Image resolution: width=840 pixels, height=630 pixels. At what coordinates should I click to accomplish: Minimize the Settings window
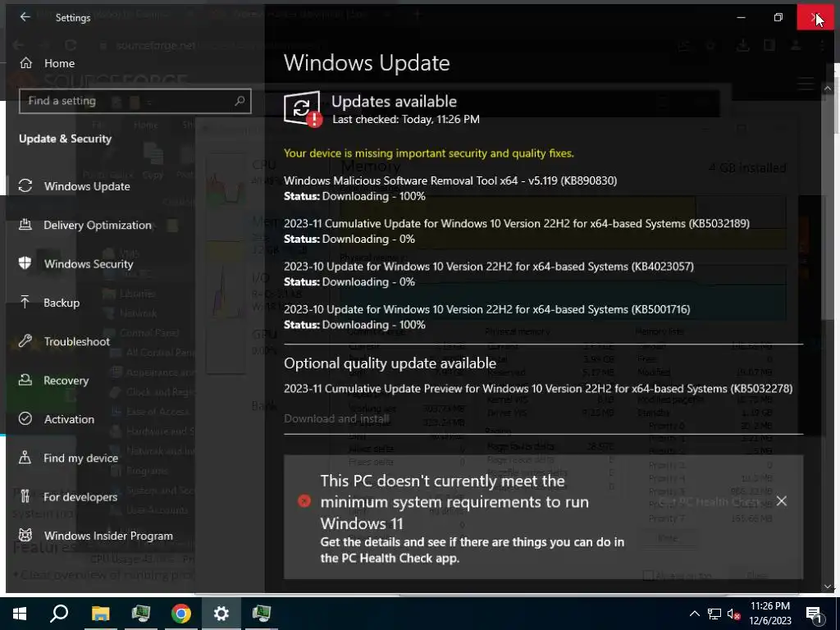click(x=741, y=17)
